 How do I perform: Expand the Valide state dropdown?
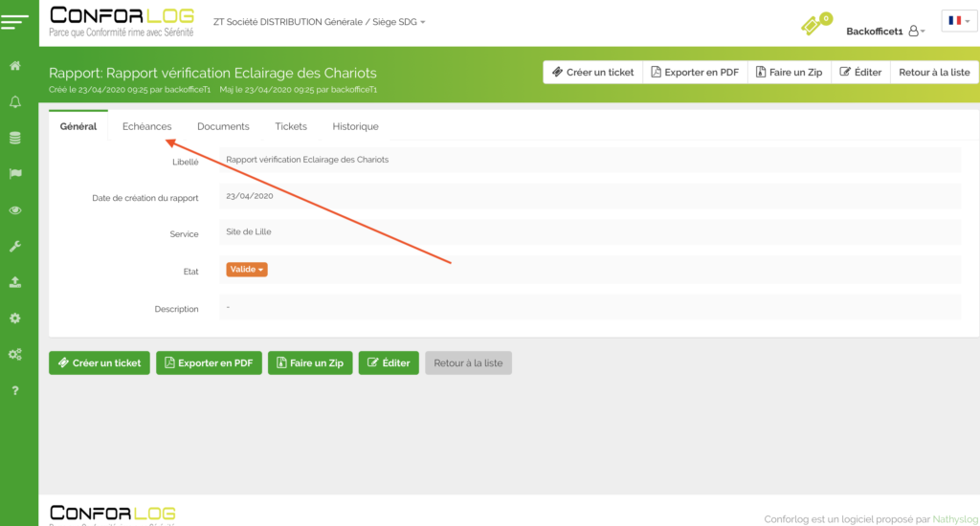point(247,270)
